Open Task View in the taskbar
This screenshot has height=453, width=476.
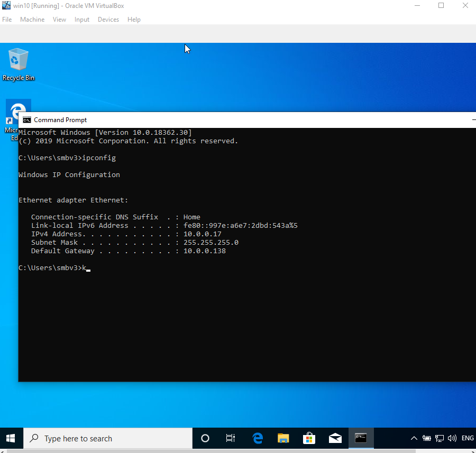point(231,438)
